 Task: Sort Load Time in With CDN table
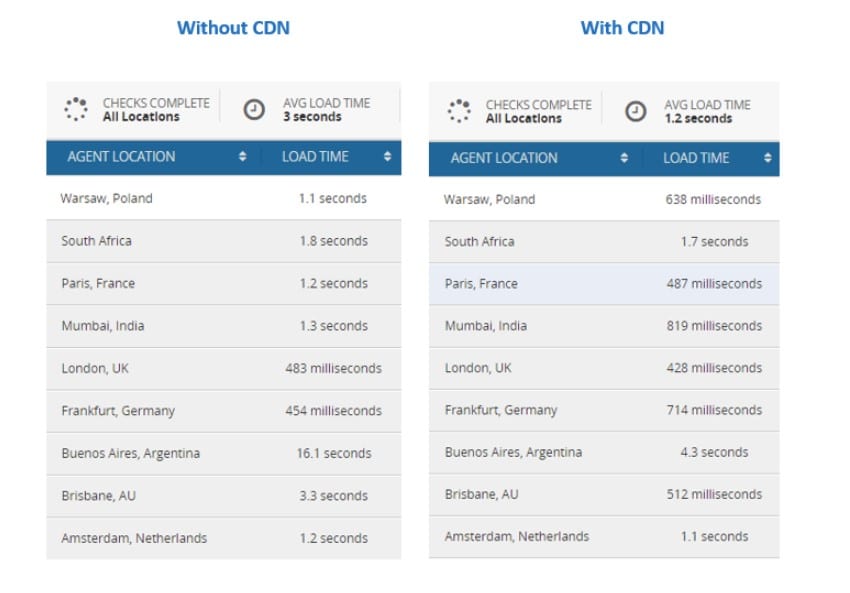(768, 158)
